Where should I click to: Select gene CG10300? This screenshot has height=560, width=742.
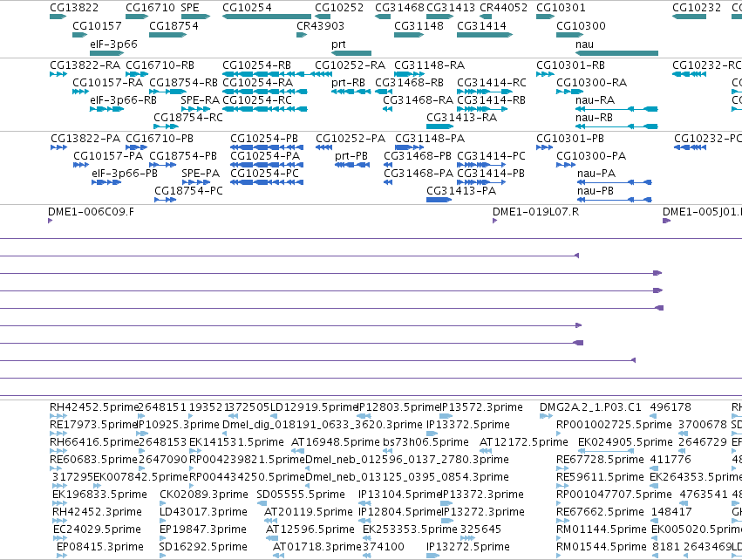pos(569,35)
